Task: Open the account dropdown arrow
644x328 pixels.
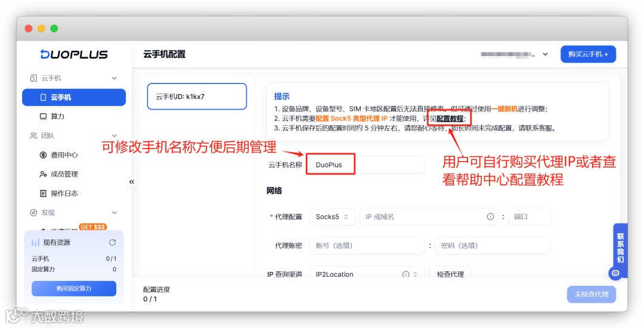Action: (546, 54)
